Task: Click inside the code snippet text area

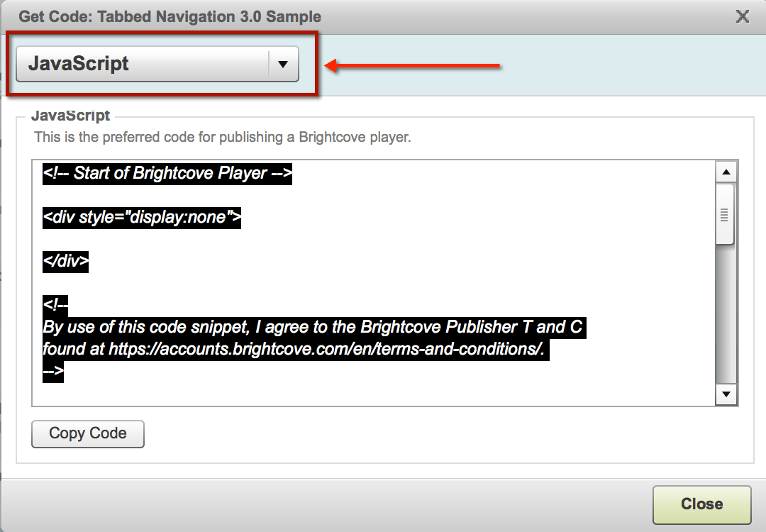Action: (374, 283)
